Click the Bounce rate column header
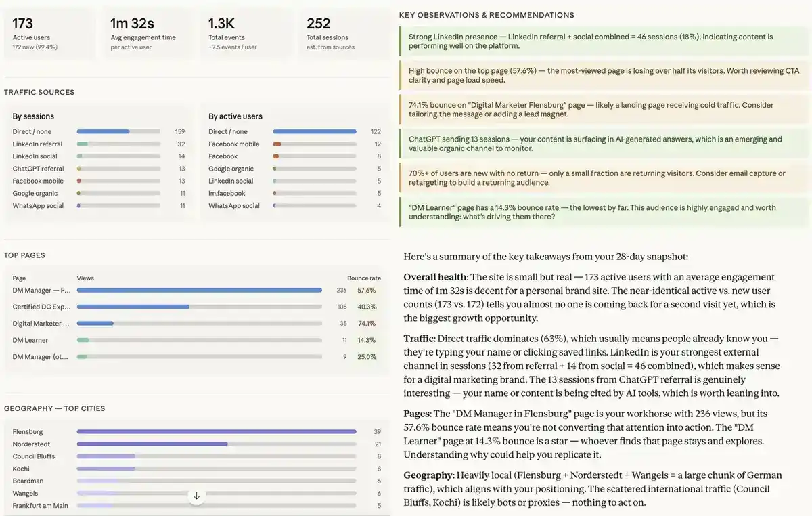Image resolution: width=812 pixels, height=516 pixels. [x=364, y=278]
